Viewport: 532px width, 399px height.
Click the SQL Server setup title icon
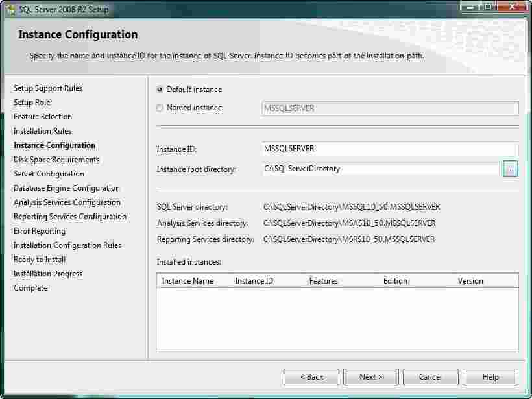[x=11, y=10]
